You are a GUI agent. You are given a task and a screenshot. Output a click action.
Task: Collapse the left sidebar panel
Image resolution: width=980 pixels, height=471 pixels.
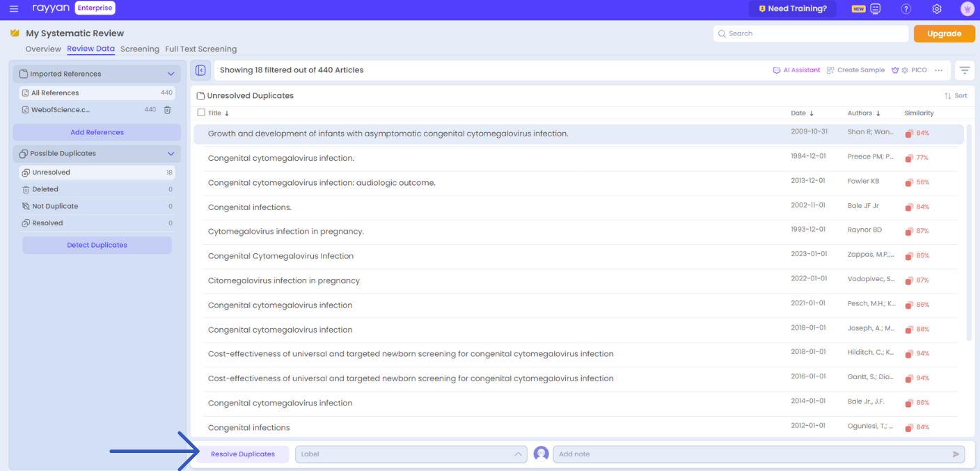200,70
